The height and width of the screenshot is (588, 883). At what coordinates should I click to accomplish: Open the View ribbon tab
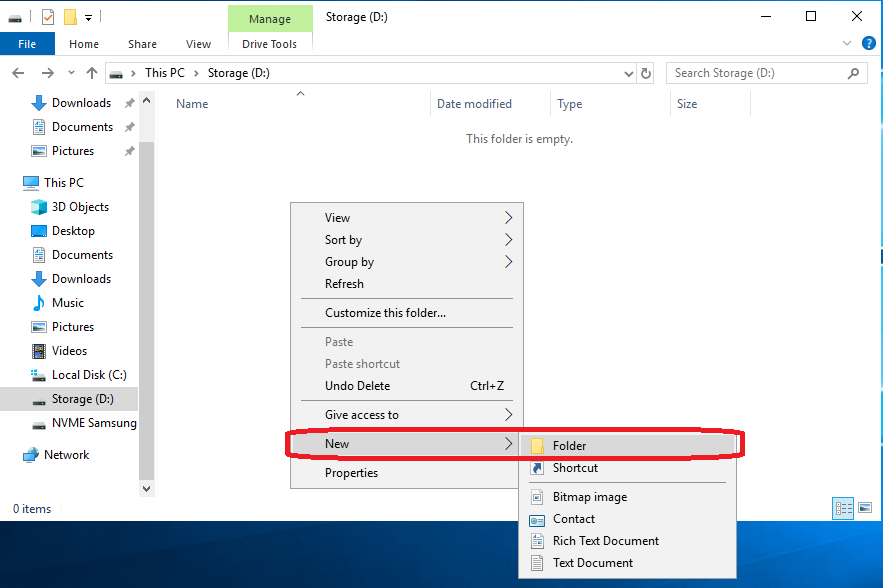click(x=198, y=44)
